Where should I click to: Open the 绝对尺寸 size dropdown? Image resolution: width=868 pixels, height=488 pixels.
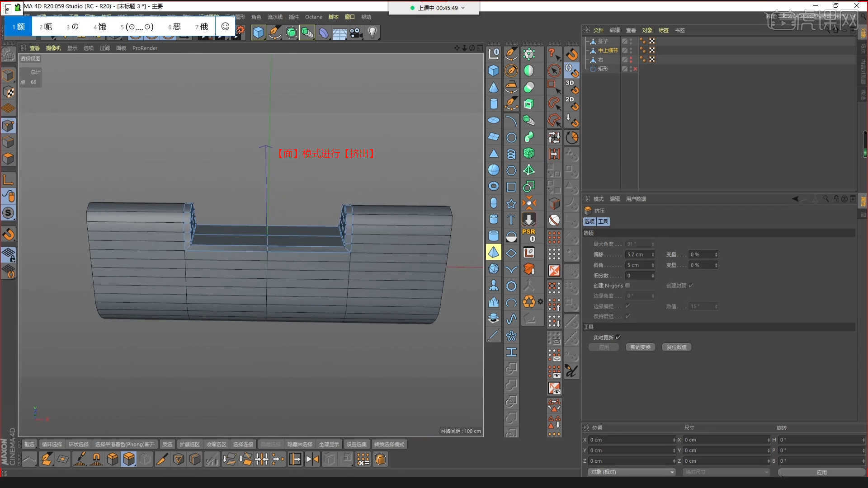click(x=726, y=472)
